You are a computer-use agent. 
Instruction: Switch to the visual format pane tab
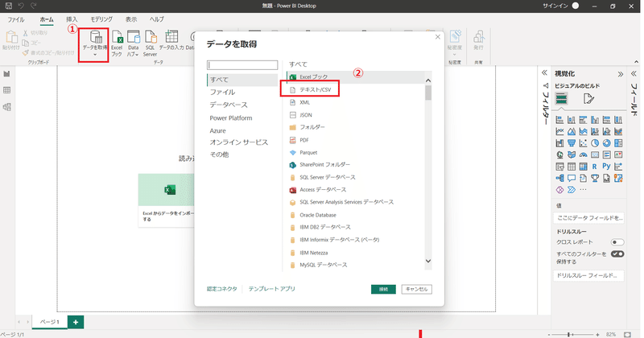[588, 98]
